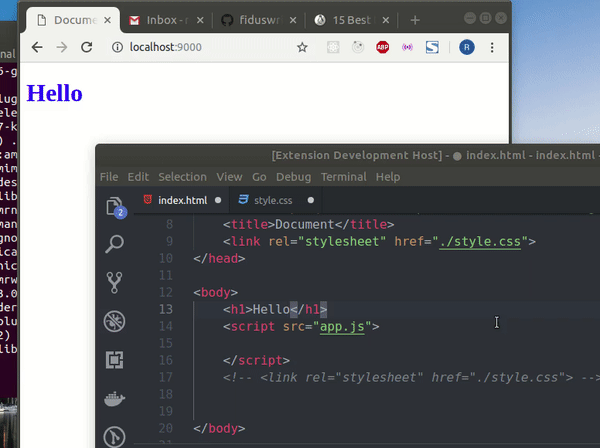This screenshot has height=448, width=600.
Task: Open Chrome's three-dot menu
Action: pos(492,47)
